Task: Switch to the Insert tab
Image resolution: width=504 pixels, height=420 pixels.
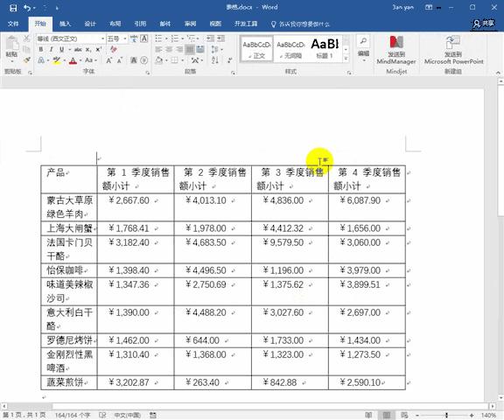Action: (65, 24)
